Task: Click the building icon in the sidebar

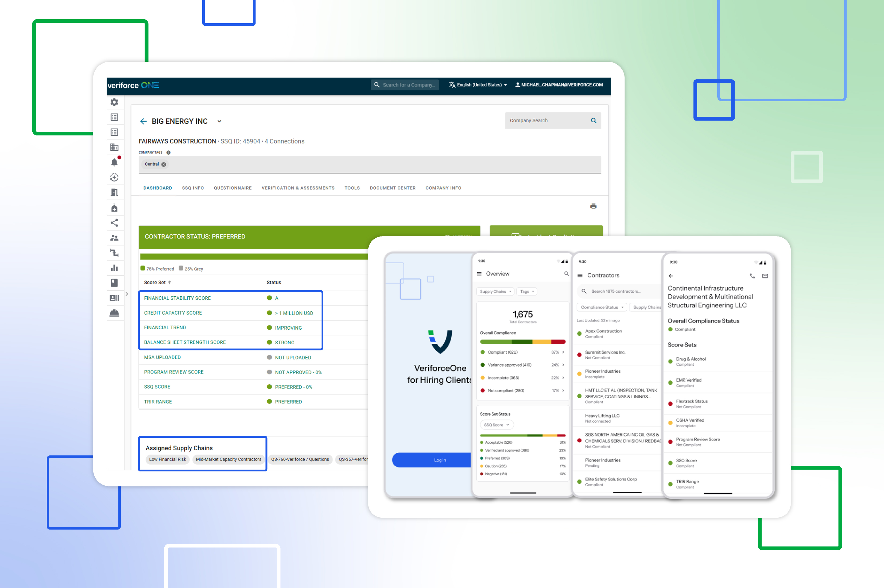Action: click(x=114, y=147)
